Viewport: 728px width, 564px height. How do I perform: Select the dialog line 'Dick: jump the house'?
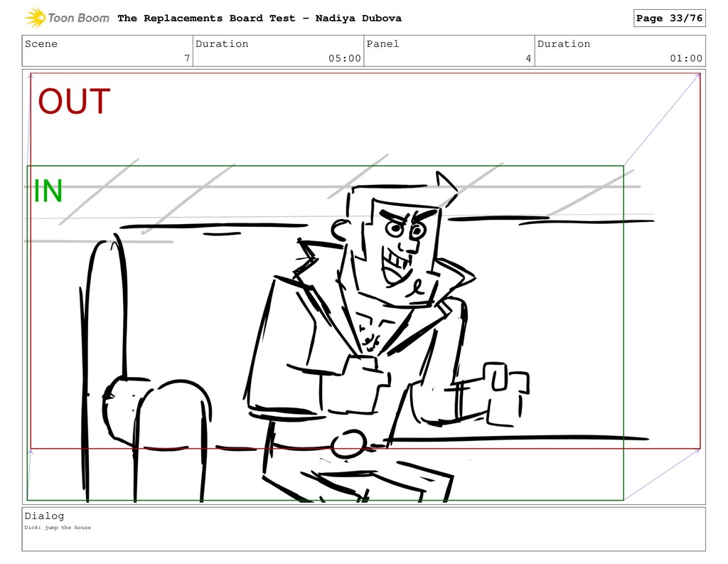(58, 527)
